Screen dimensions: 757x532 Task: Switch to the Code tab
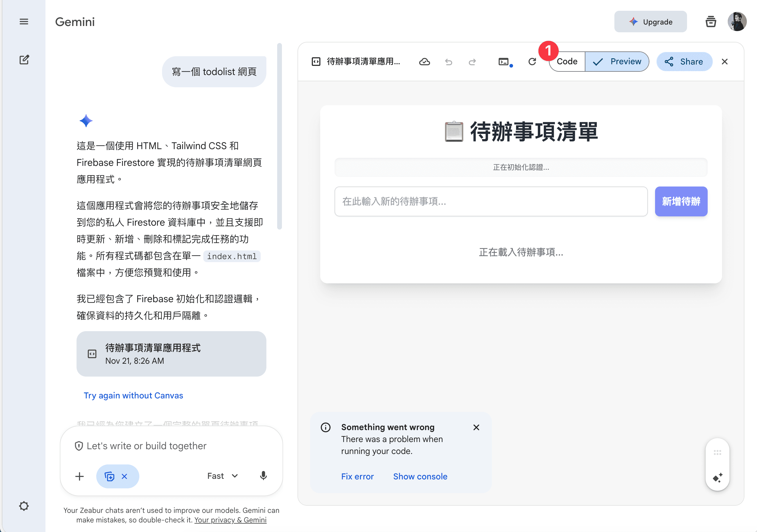pyautogui.click(x=567, y=61)
